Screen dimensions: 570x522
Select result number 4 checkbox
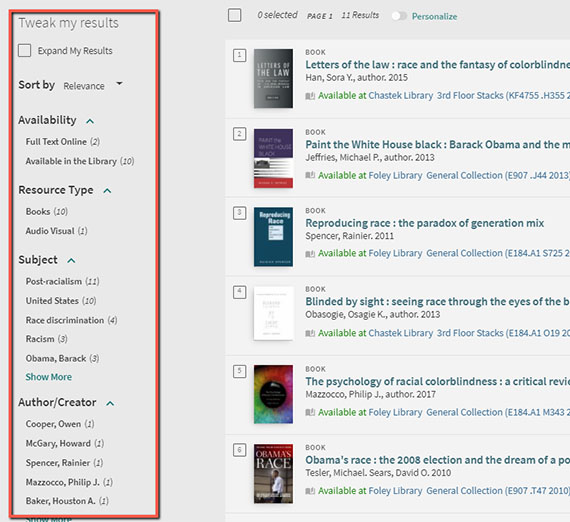[x=239, y=292]
